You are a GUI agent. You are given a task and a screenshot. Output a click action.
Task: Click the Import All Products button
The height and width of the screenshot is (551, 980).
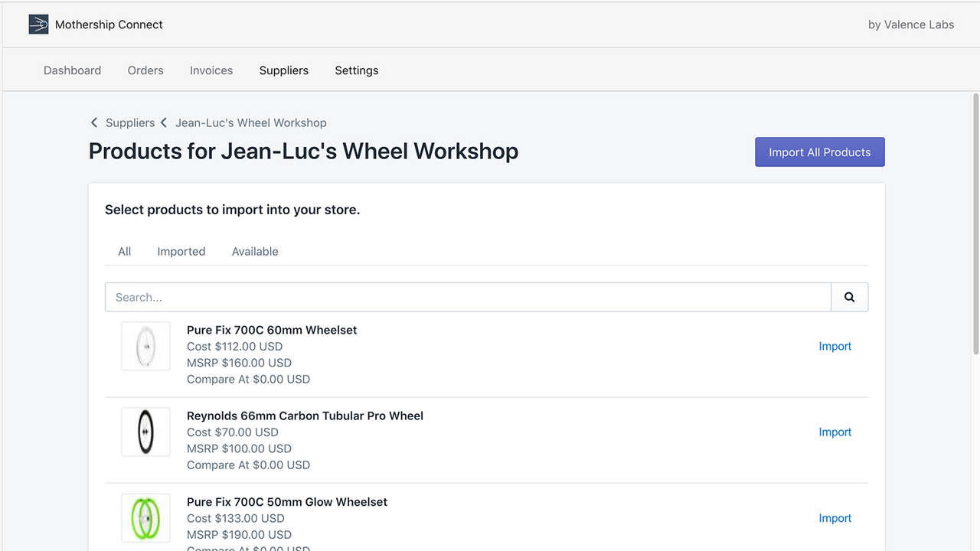[x=819, y=152]
